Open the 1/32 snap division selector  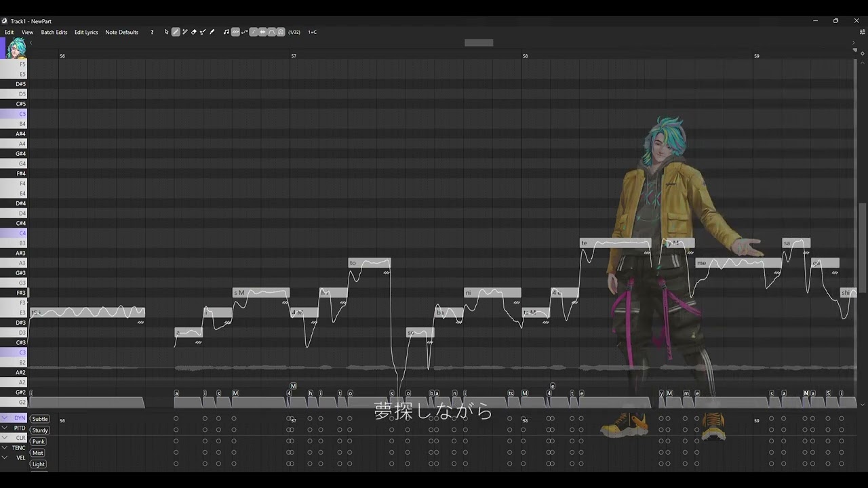click(294, 32)
